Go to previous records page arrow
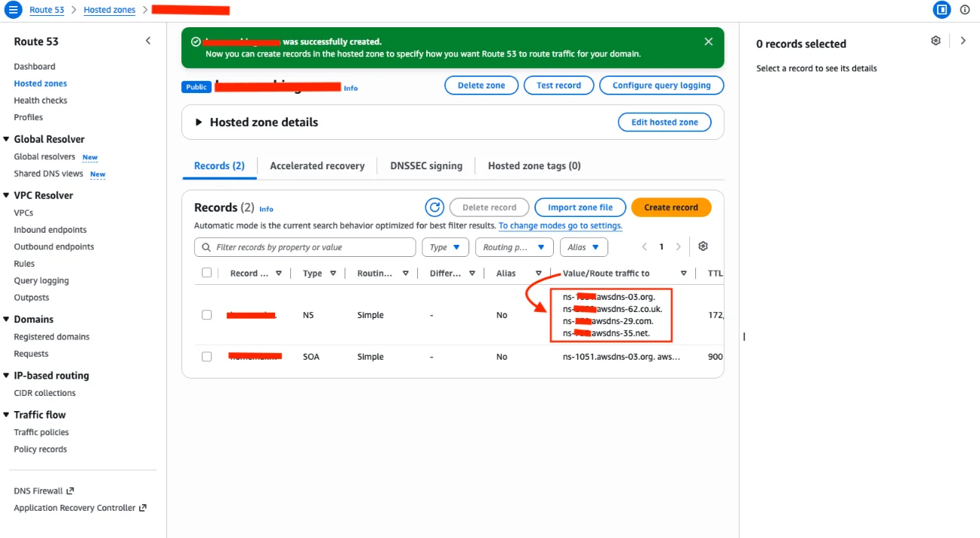The image size is (980, 538). (645, 246)
